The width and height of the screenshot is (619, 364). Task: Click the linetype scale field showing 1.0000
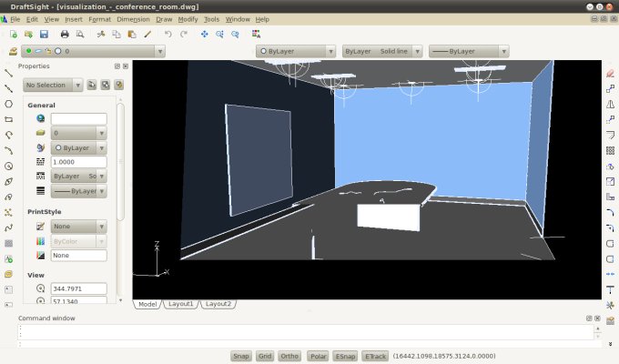coord(78,162)
